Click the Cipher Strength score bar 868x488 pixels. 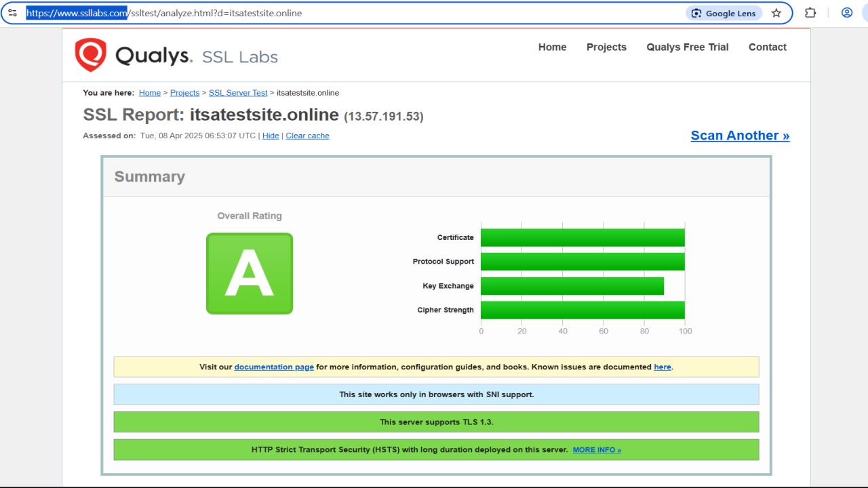[x=583, y=310]
